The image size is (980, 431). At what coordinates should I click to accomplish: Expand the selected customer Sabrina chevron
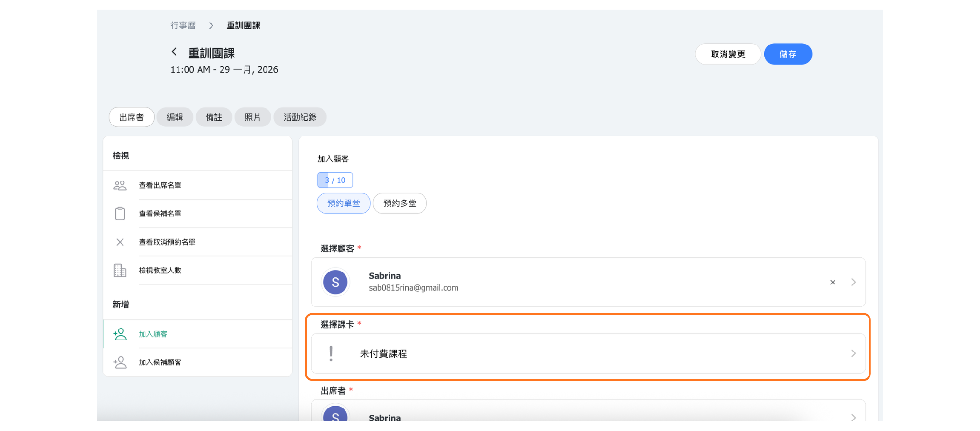[853, 282]
